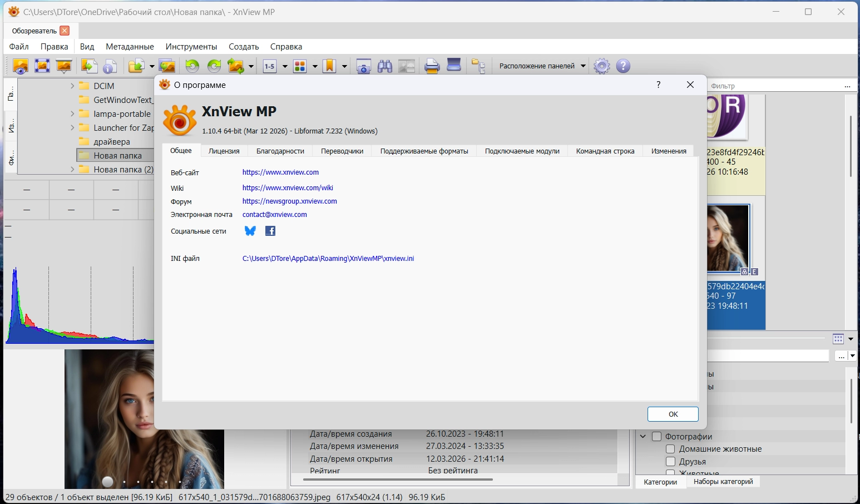Open screen capture camera tool
860x504 pixels.
[363, 66]
